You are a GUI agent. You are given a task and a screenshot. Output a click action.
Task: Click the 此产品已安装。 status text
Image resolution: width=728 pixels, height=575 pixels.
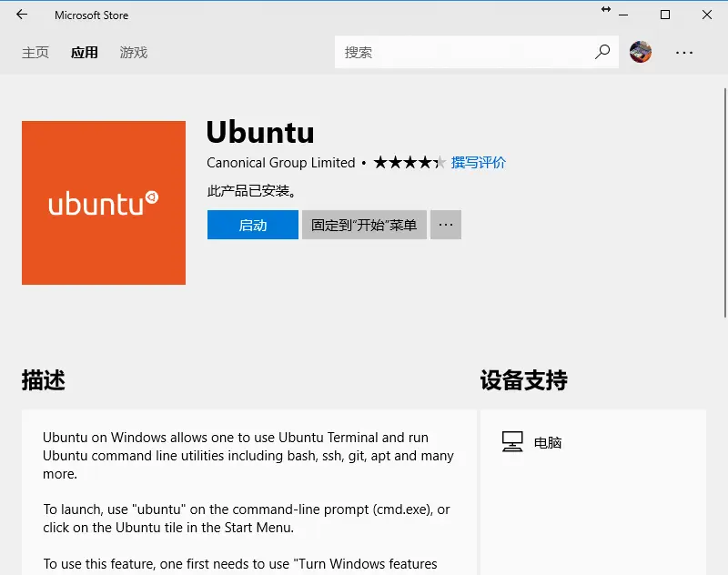[x=252, y=191]
